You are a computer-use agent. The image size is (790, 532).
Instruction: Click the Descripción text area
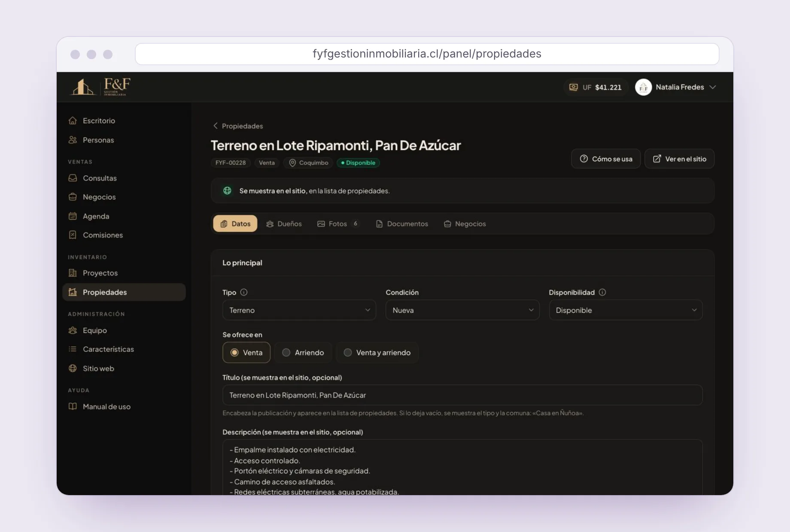pyautogui.click(x=462, y=467)
